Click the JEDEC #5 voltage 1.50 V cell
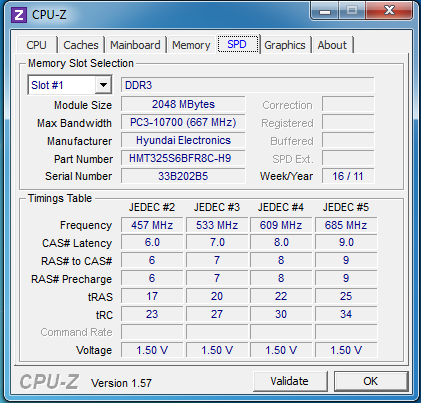 346,350
